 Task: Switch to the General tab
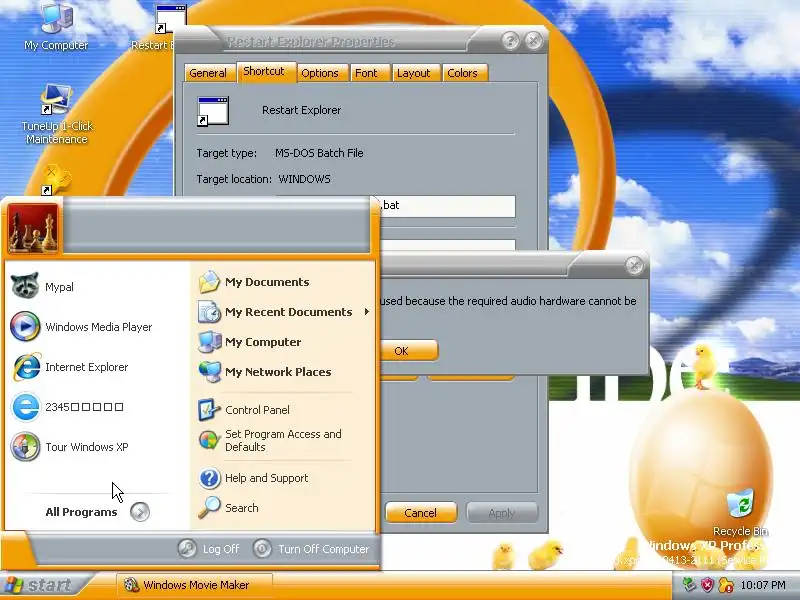(208, 73)
